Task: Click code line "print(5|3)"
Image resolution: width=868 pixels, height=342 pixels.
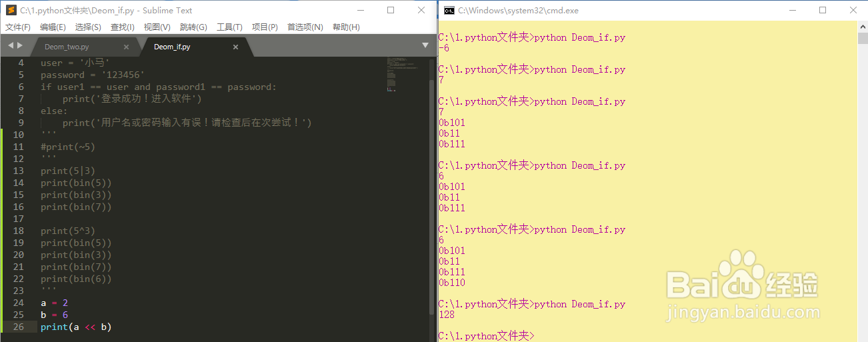Action: pyautogui.click(x=68, y=171)
